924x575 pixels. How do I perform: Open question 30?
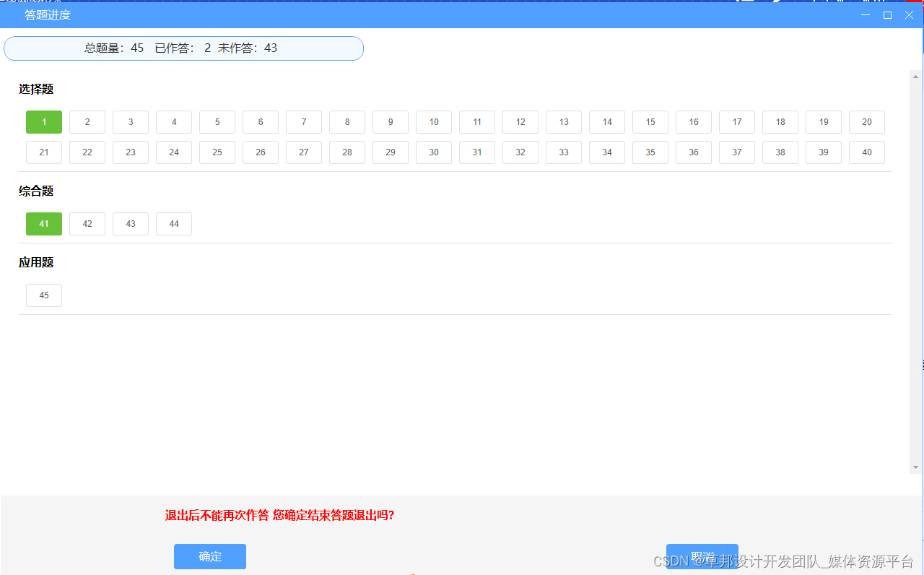(433, 152)
